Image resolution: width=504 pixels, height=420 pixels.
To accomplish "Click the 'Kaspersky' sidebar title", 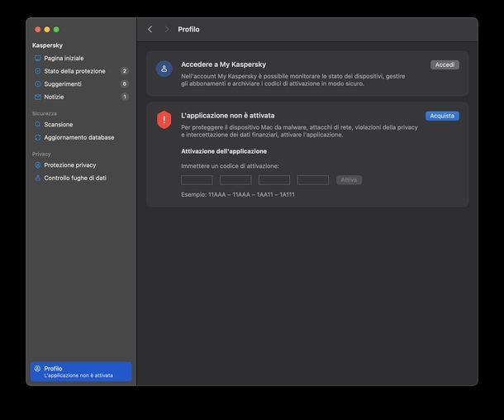I will [47, 45].
